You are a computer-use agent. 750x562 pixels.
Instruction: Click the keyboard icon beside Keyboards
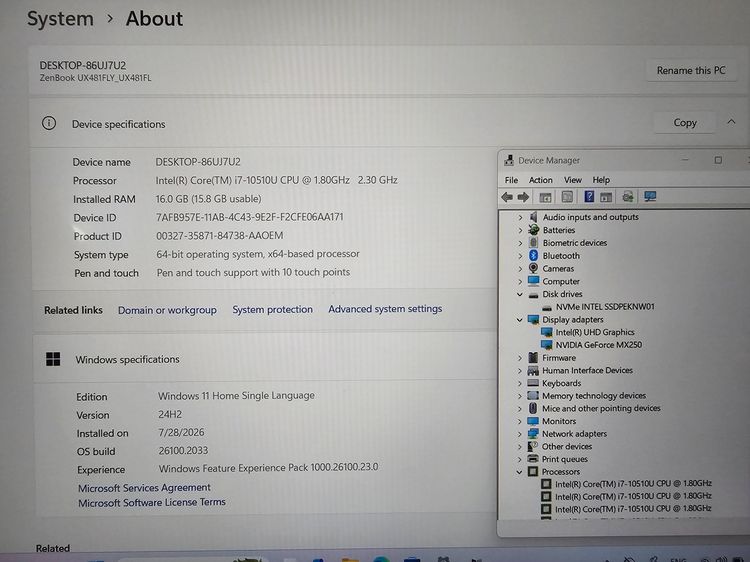tap(533, 383)
